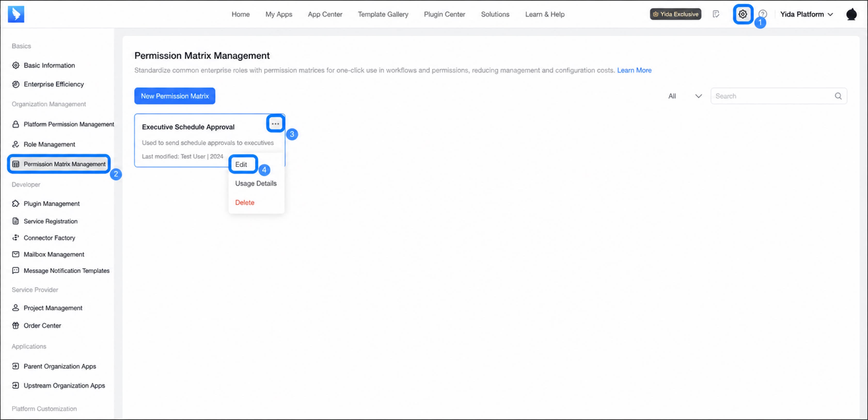Select the Plugin Center top navigation item
Viewport: 868px width, 420px height.
point(444,14)
